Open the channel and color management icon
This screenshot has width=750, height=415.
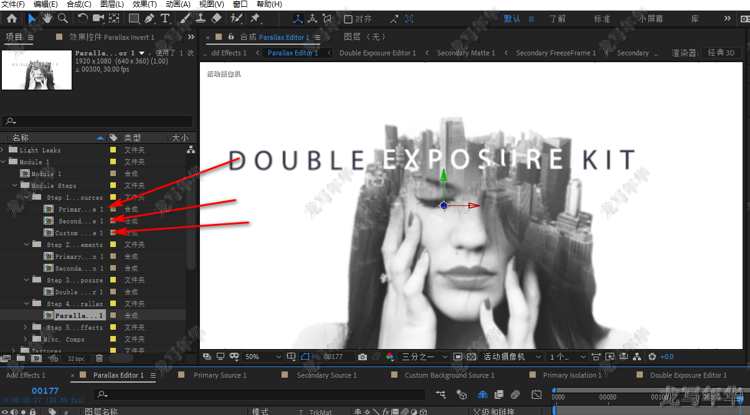(390, 357)
